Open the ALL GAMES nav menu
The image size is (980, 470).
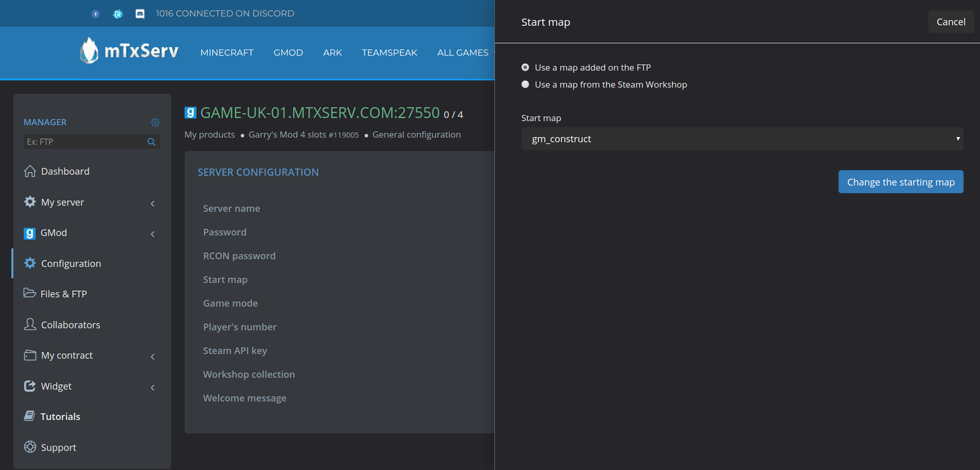(463, 53)
